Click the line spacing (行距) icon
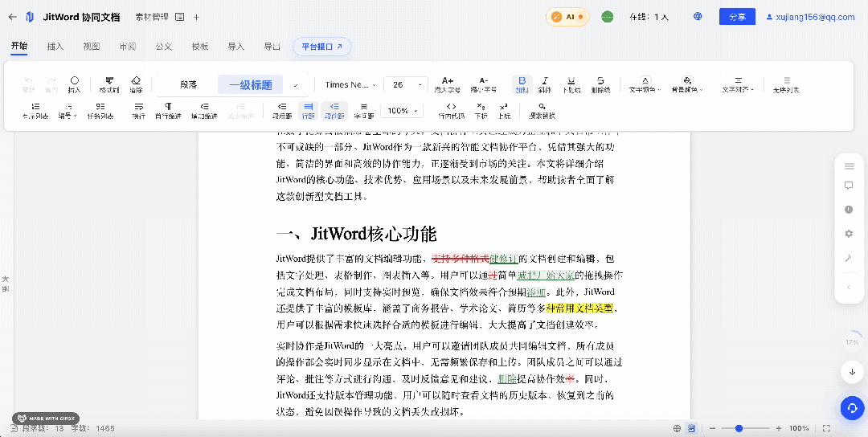 click(x=309, y=111)
